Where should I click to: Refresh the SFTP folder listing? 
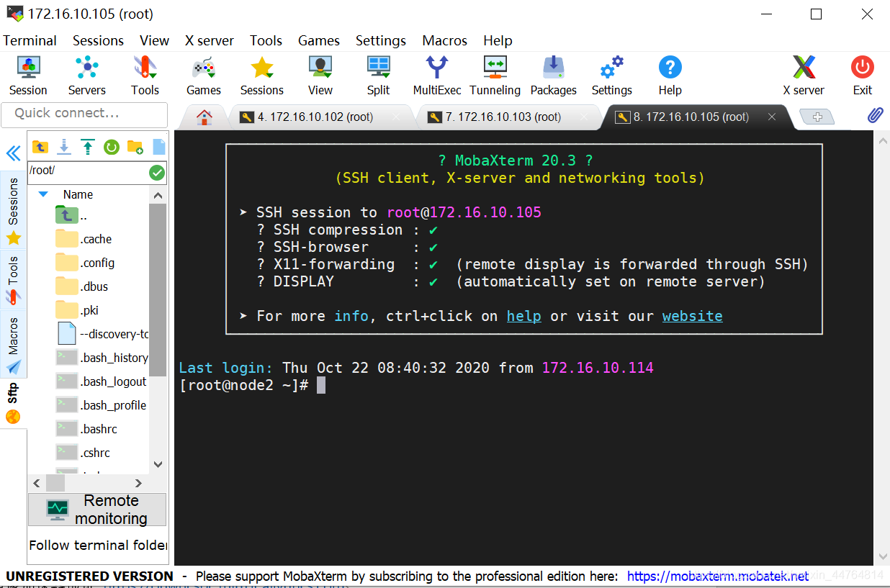[x=112, y=147]
